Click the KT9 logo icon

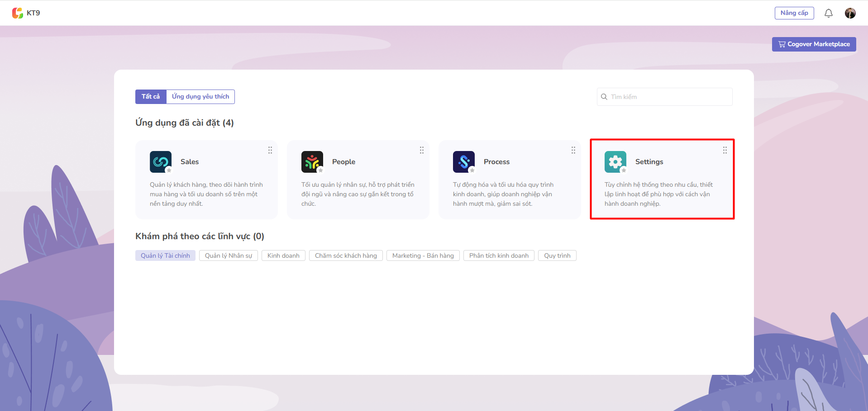tap(18, 13)
